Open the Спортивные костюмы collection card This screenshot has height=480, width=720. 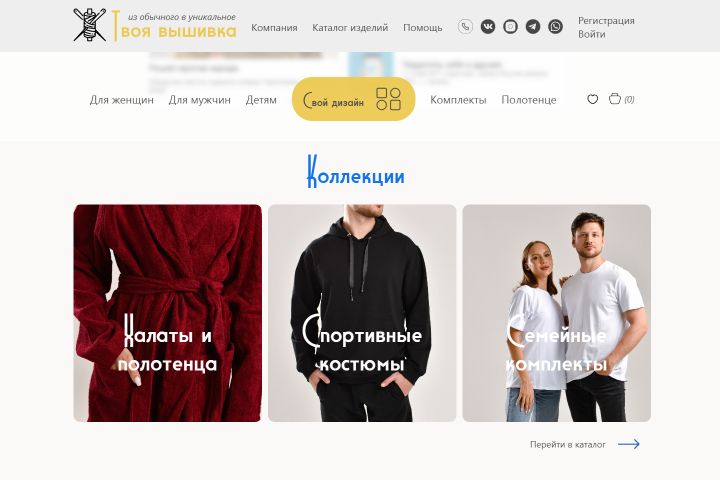click(362, 313)
